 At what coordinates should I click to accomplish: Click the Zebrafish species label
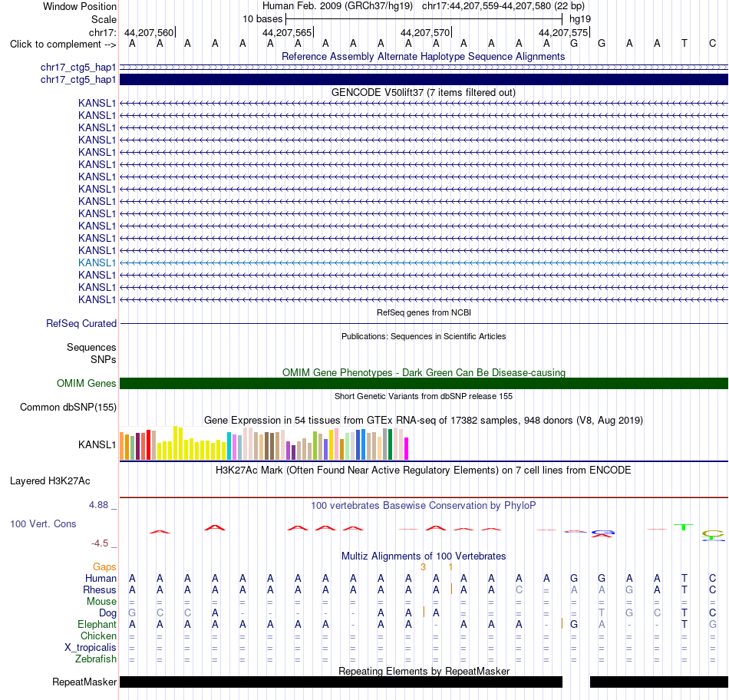point(95,659)
